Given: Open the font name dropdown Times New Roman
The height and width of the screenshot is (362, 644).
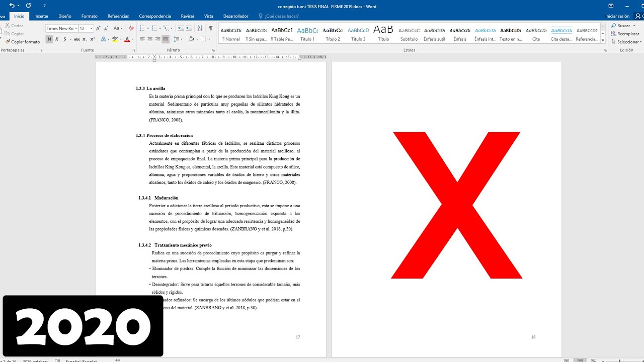Looking at the screenshot, I should pyautogui.click(x=76, y=29).
